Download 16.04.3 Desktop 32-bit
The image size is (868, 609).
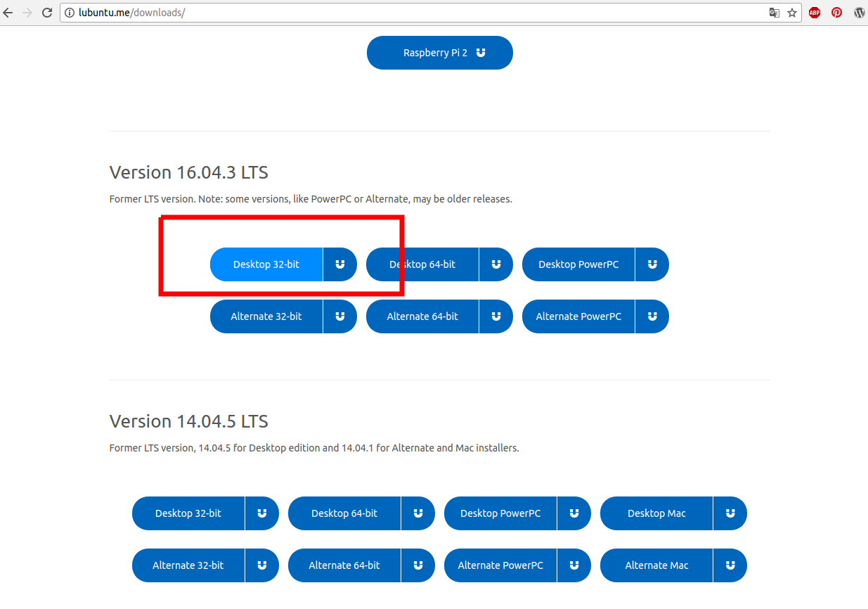(266, 264)
